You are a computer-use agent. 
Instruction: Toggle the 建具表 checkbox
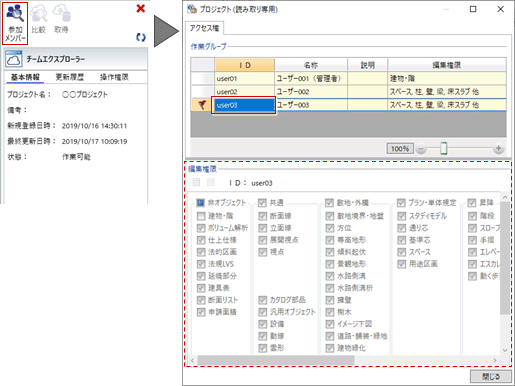tap(201, 288)
